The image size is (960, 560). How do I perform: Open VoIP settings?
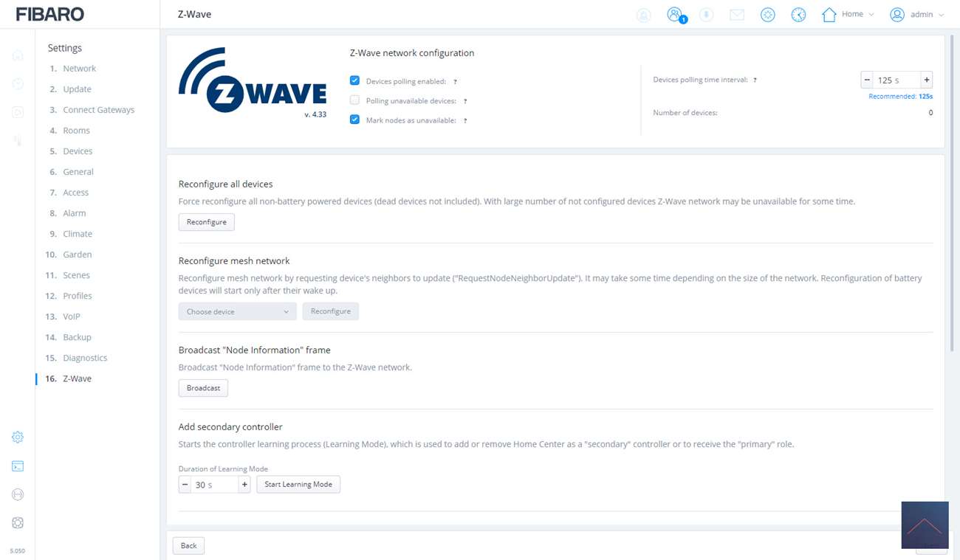tap(71, 317)
